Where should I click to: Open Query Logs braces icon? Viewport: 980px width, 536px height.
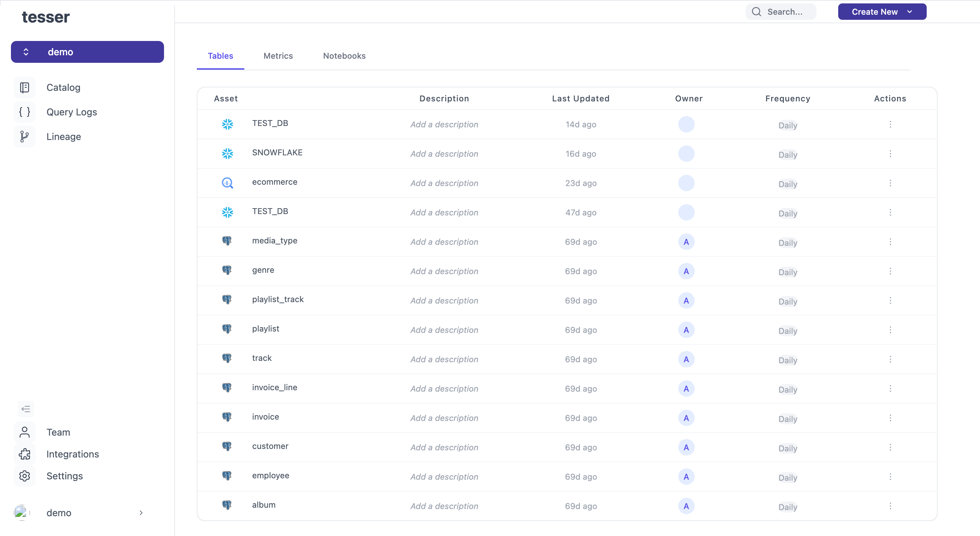(24, 112)
